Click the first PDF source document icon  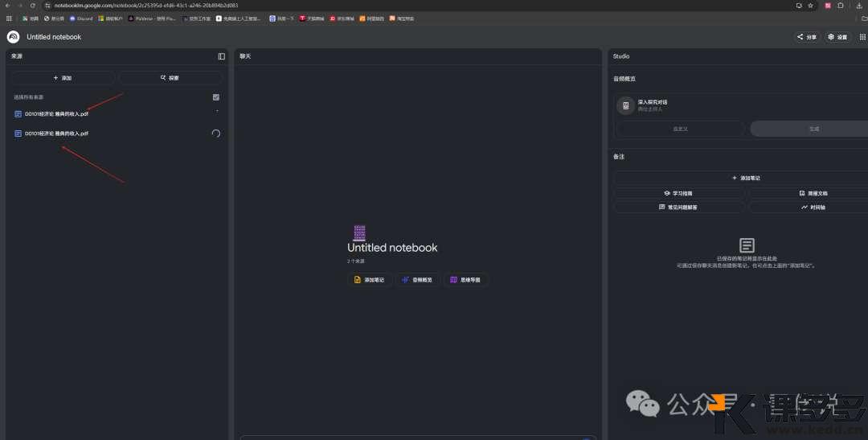pyautogui.click(x=18, y=114)
